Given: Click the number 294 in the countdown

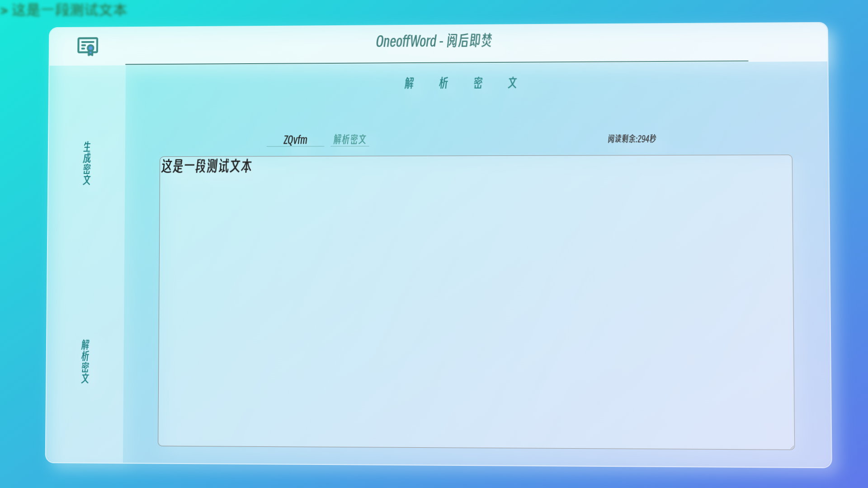Looking at the screenshot, I should pos(643,139).
